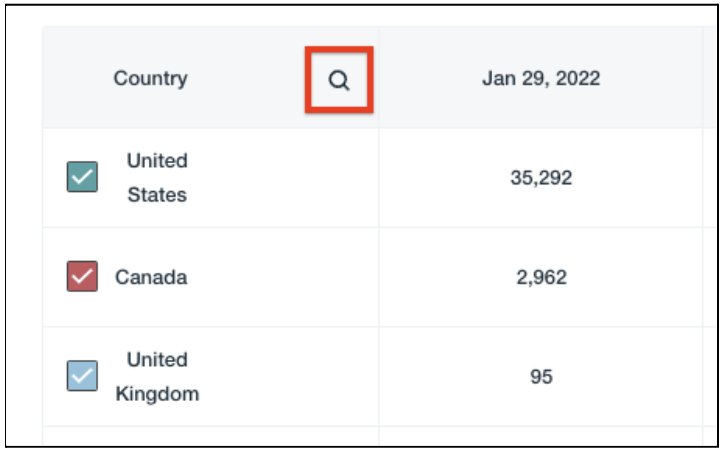Uncheck the Canada checkbox
This screenshot has width=726, height=454.
[x=82, y=276]
